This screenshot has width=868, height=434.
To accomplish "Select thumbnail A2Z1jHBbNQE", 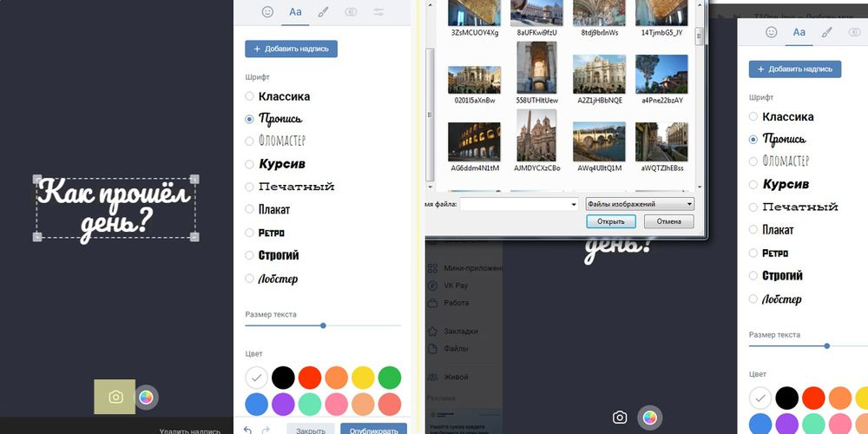I will [600, 74].
